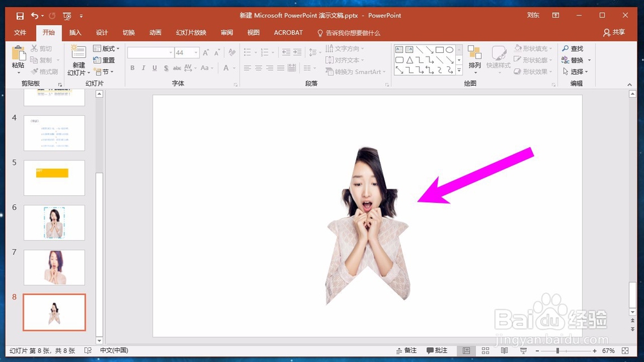Increase the list indent level
This screenshot has height=362, width=644.
[298, 52]
